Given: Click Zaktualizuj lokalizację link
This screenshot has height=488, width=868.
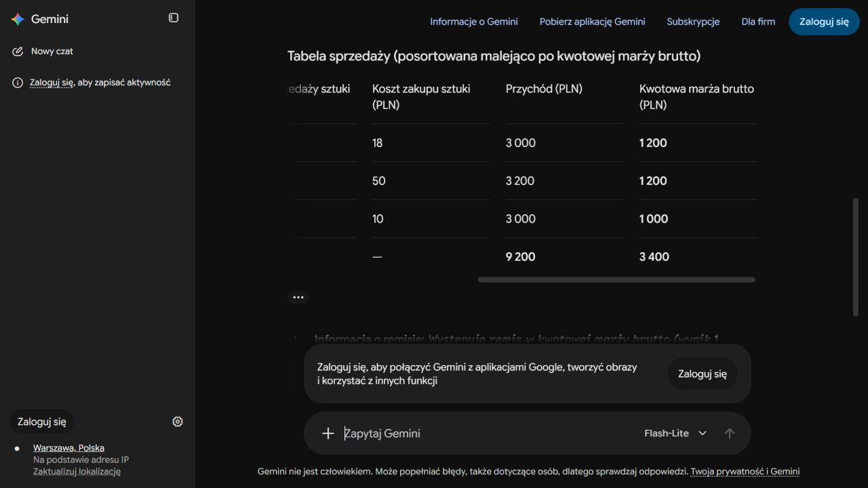Looking at the screenshot, I should 77,472.
